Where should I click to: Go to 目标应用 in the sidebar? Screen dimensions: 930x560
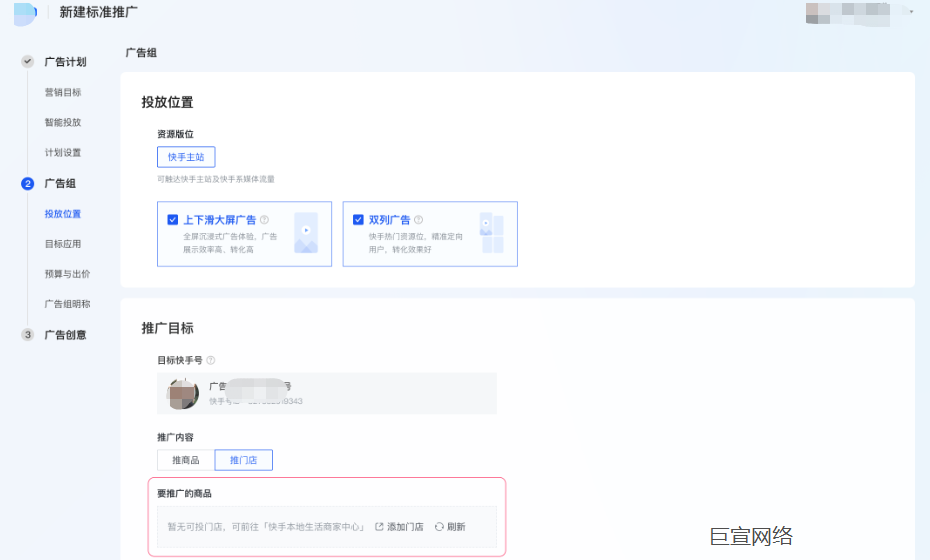pyautogui.click(x=63, y=244)
